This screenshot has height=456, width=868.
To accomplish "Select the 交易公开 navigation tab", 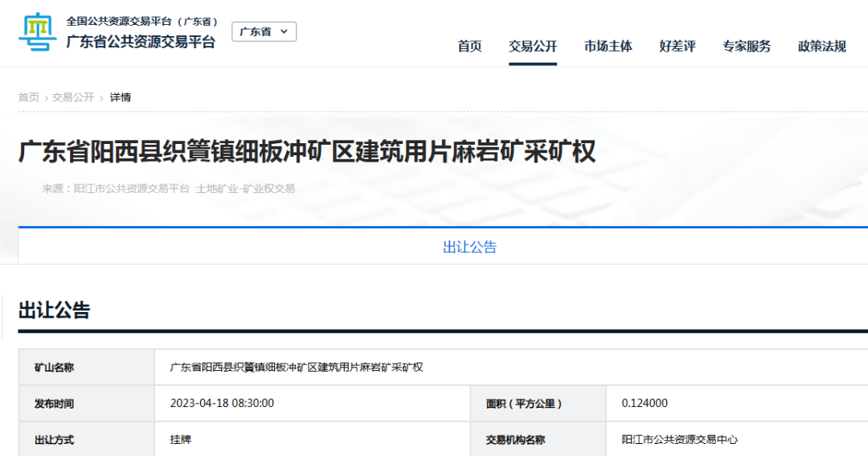I will [533, 47].
